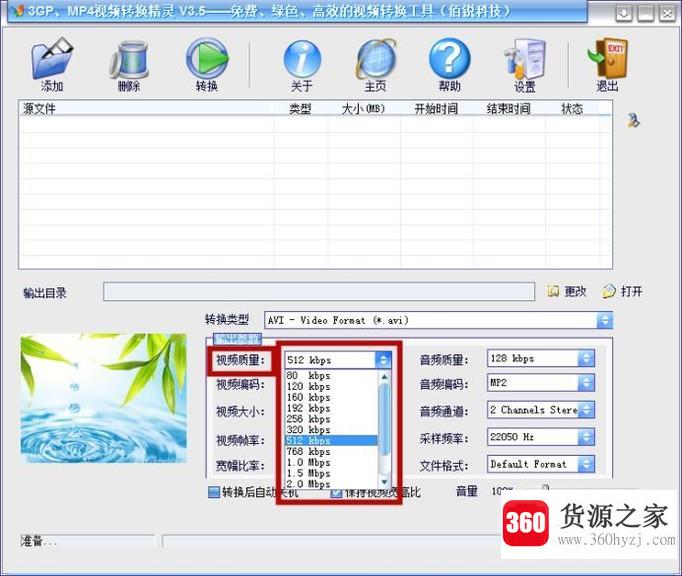Toggle 转换后自动关机 checkbox
The image size is (682, 576).
[x=214, y=492]
